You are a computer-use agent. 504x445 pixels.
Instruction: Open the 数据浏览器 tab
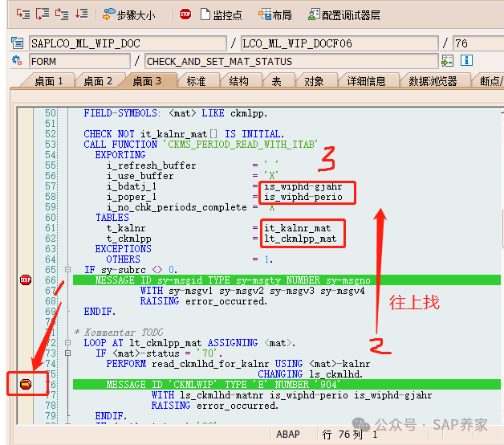tap(433, 81)
